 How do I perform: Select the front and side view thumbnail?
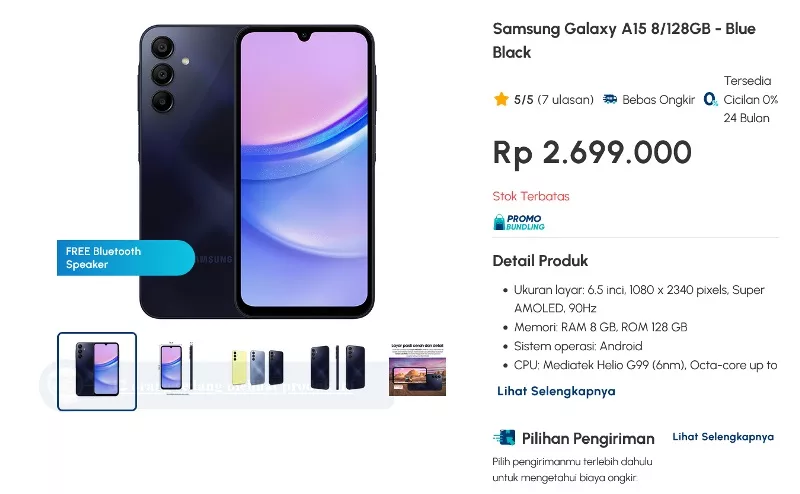[177, 368]
